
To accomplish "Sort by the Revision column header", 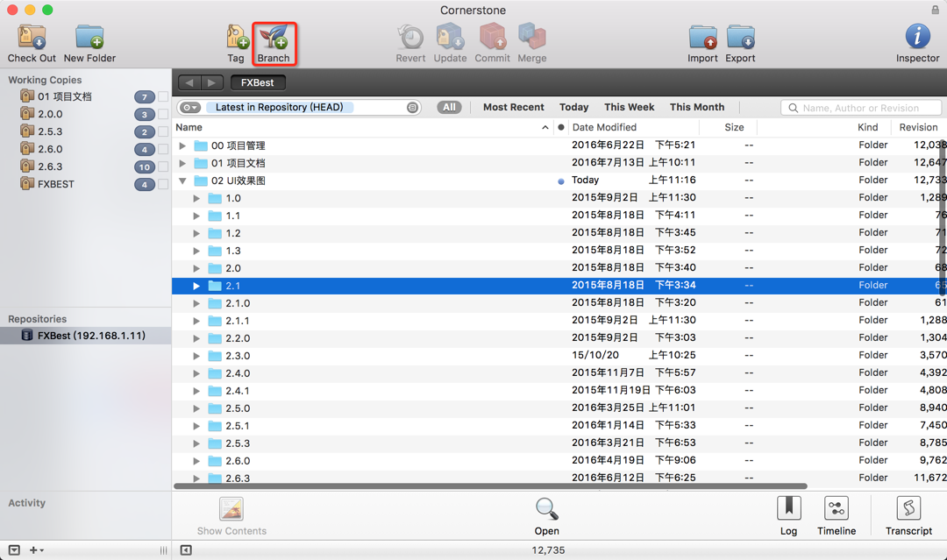I will [x=918, y=127].
